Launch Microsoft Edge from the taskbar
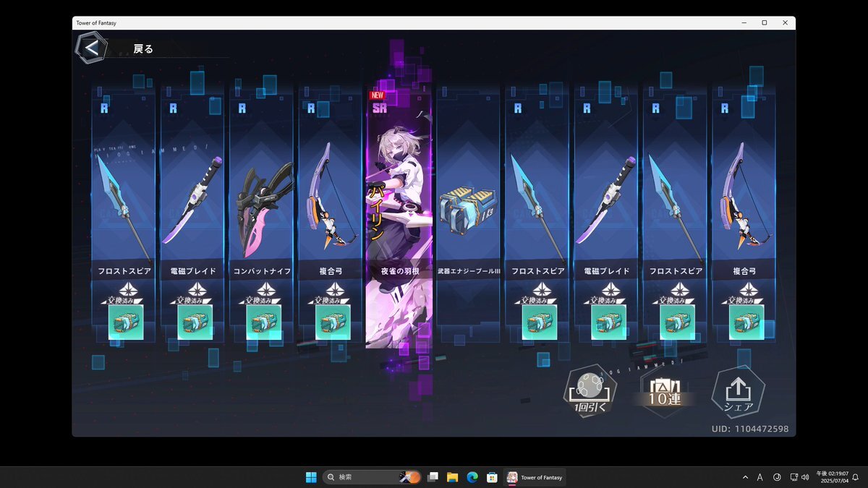868x488 pixels. [472, 477]
